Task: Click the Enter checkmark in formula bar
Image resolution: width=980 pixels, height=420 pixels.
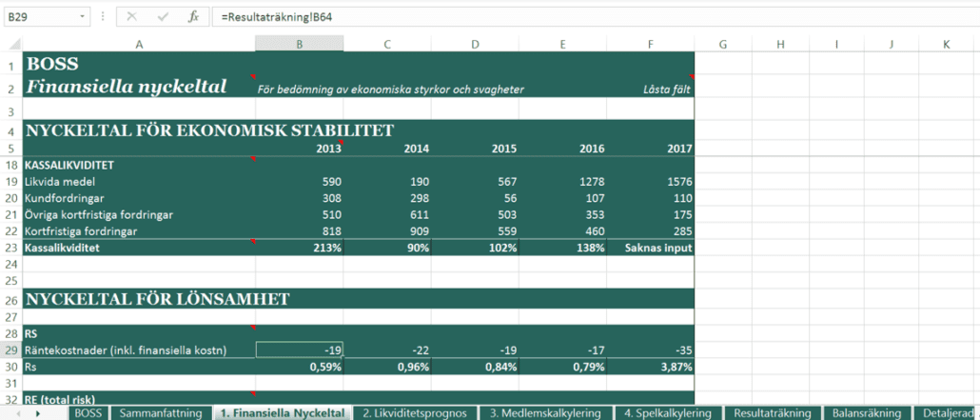Action: tap(162, 17)
